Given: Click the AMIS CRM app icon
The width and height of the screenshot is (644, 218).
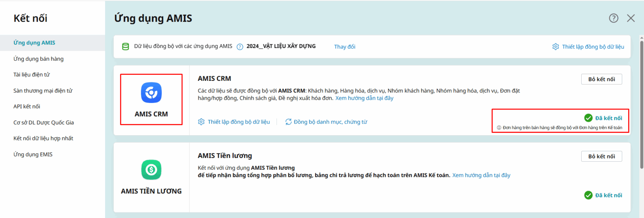Looking at the screenshot, I should click(151, 93).
